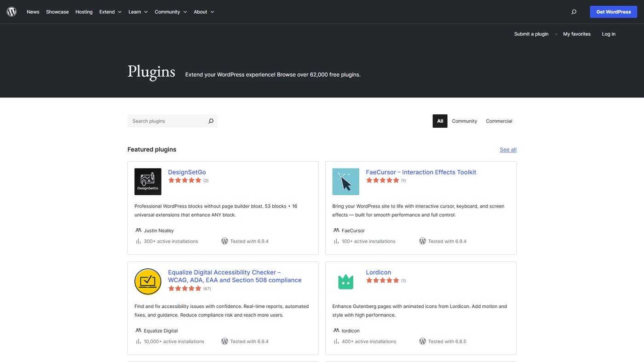
Task: Click the active installations chart icon for FaeCursor
Action: tap(335, 241)
